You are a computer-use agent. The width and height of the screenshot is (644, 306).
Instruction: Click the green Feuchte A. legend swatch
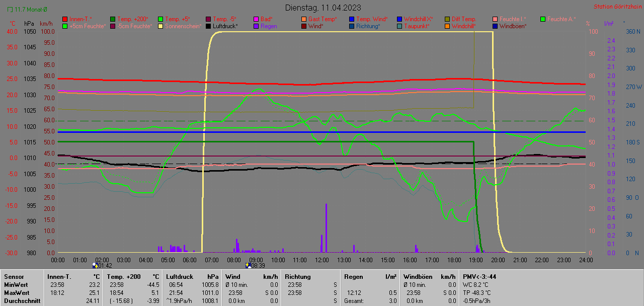pos(543,19)
